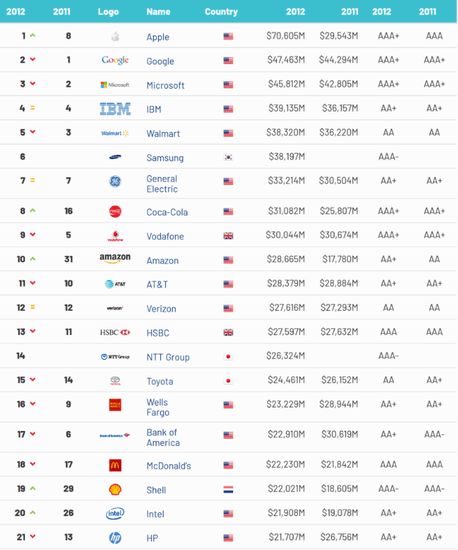
Task: Click green up arrow beside rank 1
Action: coord(33,35)
